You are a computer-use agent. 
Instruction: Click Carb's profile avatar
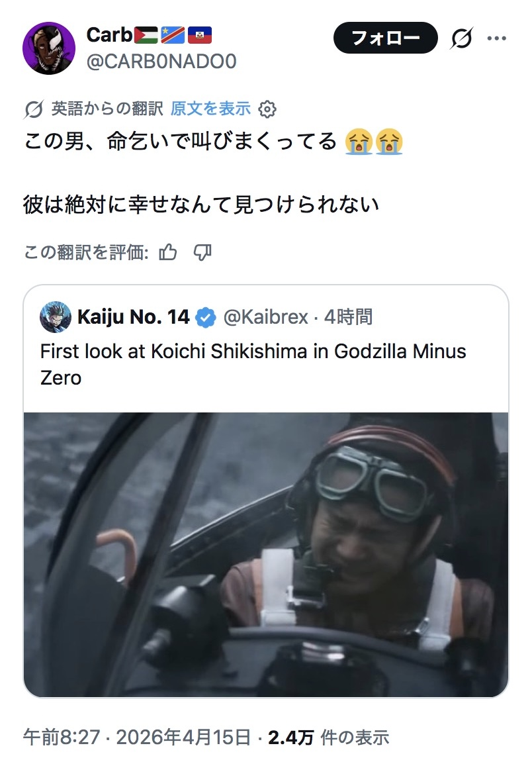pos(49,48)
